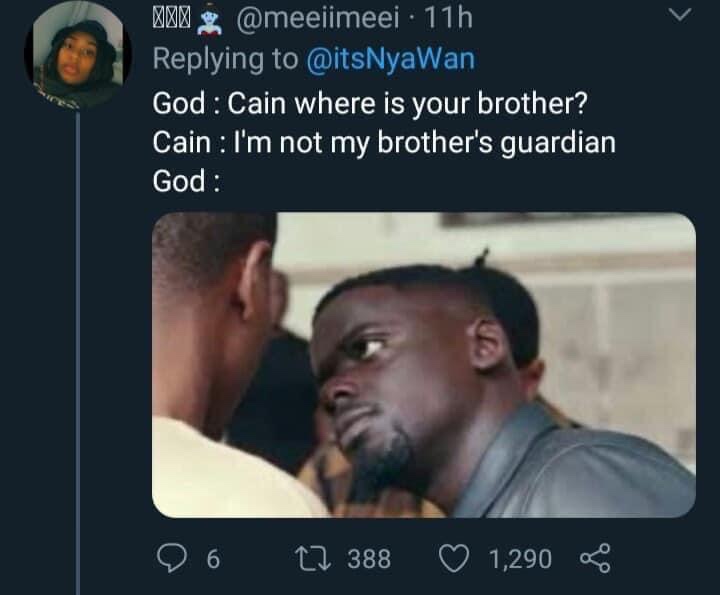Click the text "Cain : I'm not my brother's guardian"
Screen dimensions: 720x595
click(x=384, y=142)
